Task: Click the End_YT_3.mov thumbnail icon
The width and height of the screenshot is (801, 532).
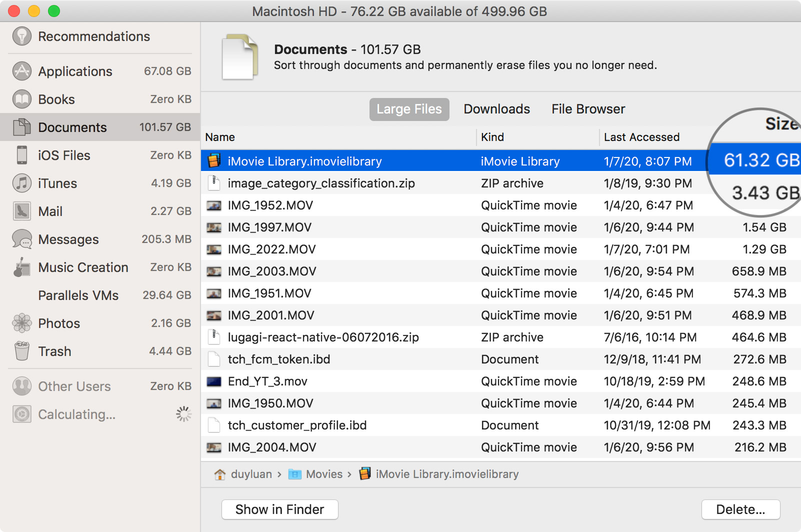Action: click(x=214, y=381)
